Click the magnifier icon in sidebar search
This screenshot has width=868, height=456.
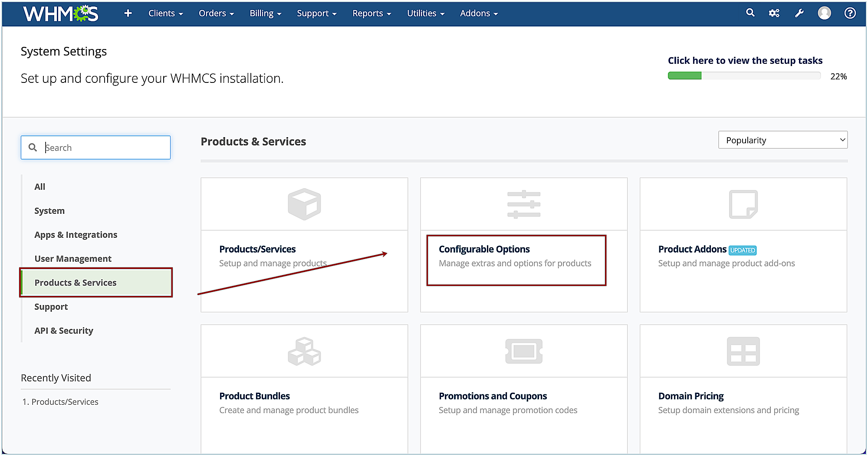click(x=33, y=148)
